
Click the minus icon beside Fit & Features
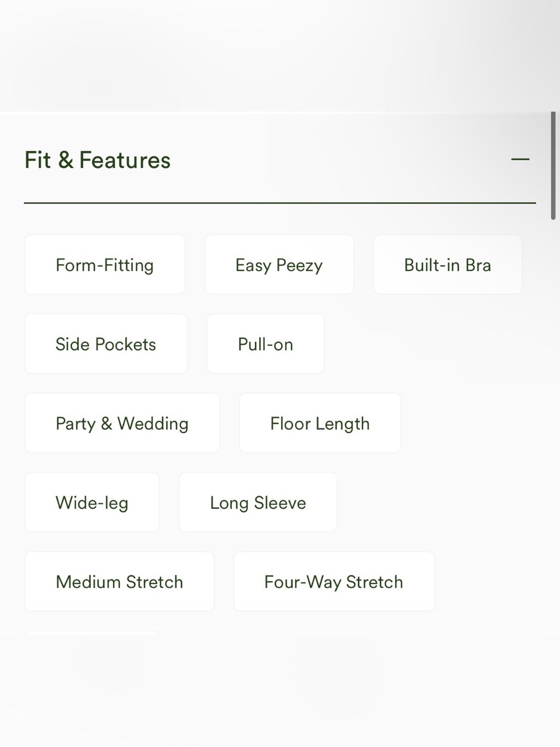(x=520, y=160)
